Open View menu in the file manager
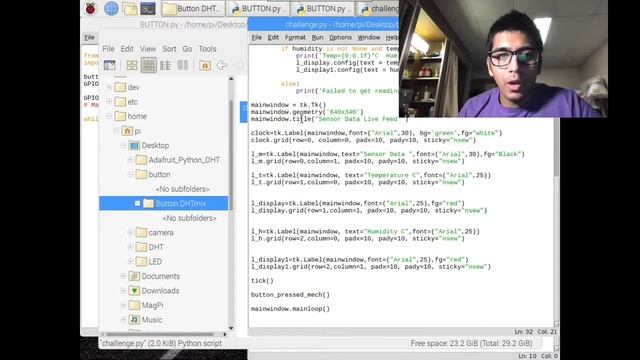The width and height of the screenshot is (640, 360). click(148, 49)
